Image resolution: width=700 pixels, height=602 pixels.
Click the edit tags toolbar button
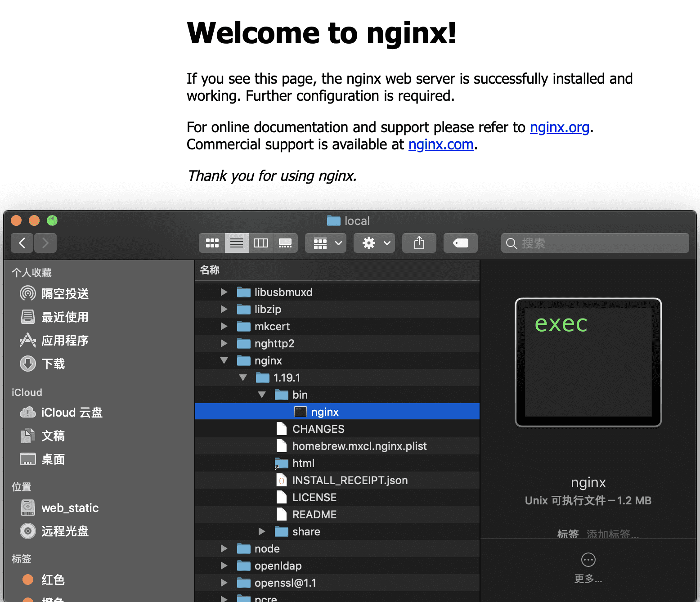pos(460,243)
